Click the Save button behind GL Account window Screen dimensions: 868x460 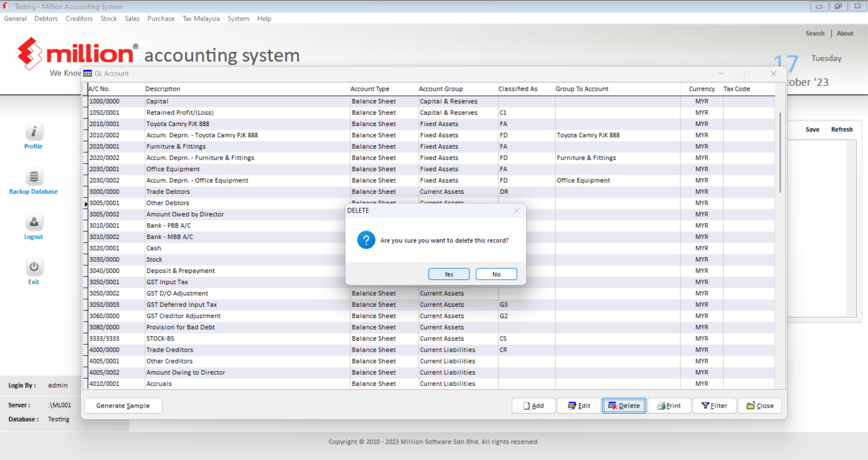click(812, 129)
